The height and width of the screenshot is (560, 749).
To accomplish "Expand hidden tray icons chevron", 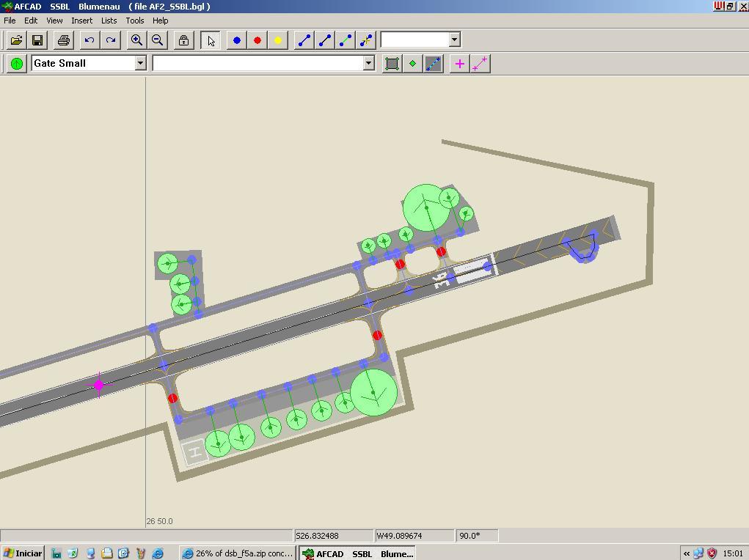I will coord(687,554).
